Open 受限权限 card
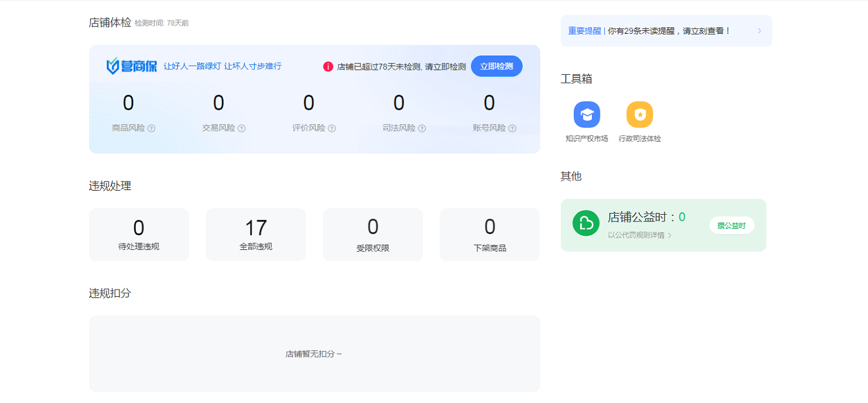Viewport: 868px width, 403px height. click(x=373, y=235)
